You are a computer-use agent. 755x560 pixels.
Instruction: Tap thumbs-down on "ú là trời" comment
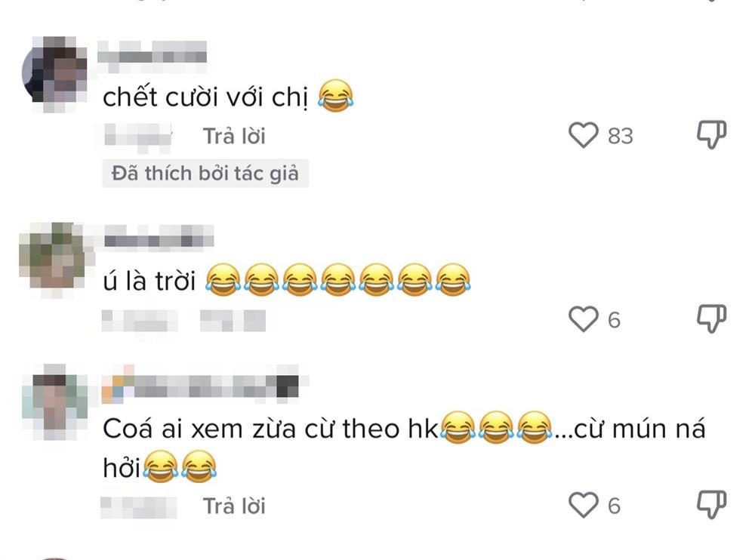711,318
